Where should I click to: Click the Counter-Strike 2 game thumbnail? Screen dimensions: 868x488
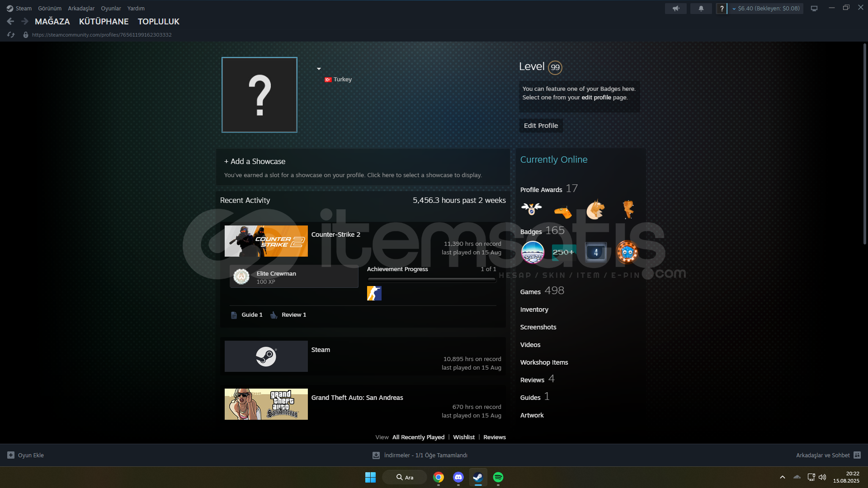coord(266,241)
